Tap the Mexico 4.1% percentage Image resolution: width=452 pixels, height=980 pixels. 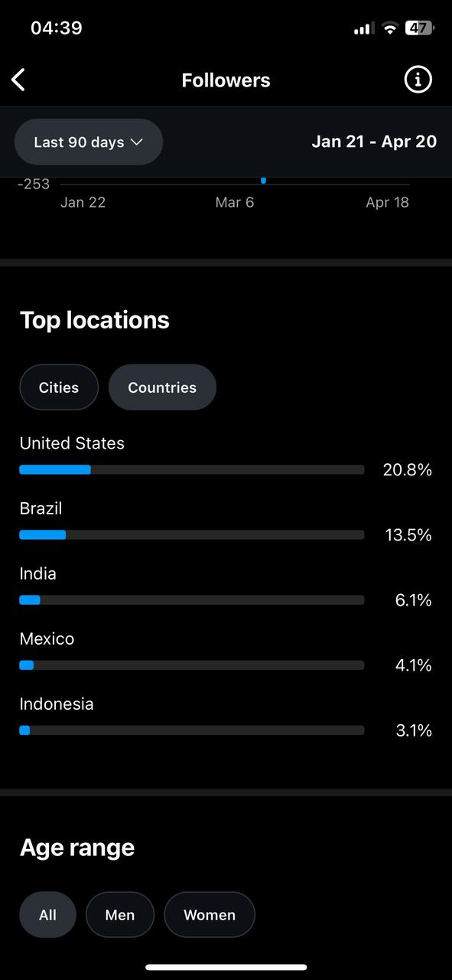click(x=414, y=665)
